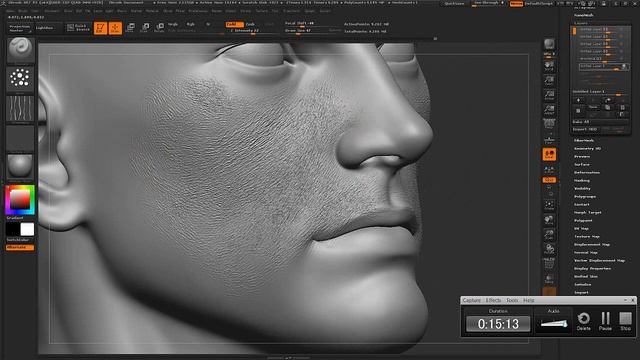Click the Actual size icon
The width and height of the screenshot is (640, 360).
(x=549, y=95)
